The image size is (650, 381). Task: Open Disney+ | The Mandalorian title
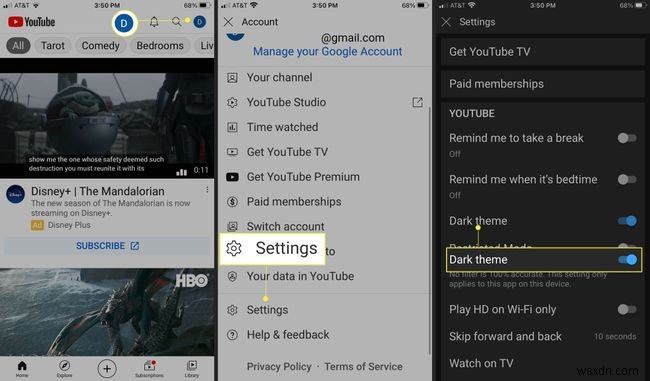[98, 191]
